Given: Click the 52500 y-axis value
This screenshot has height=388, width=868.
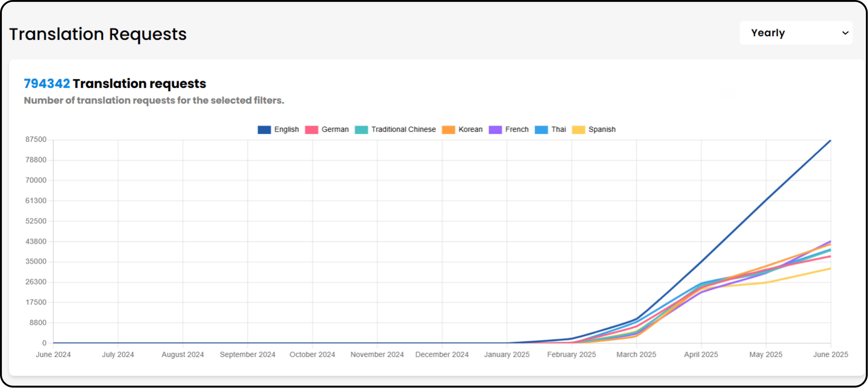Looking at the screenshot, I should pyautogui.click(x=36, y=221).
